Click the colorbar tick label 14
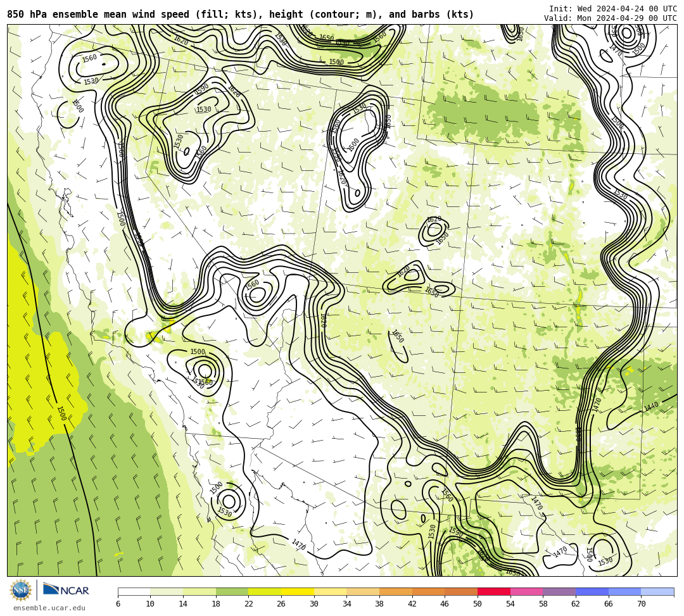Image resolution: width=684 pixels, height=616 pixels. [183, 604]
